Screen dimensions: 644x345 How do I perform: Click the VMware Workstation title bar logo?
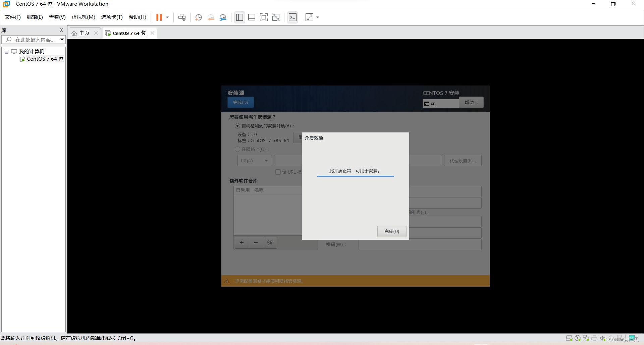click(6, 4)
